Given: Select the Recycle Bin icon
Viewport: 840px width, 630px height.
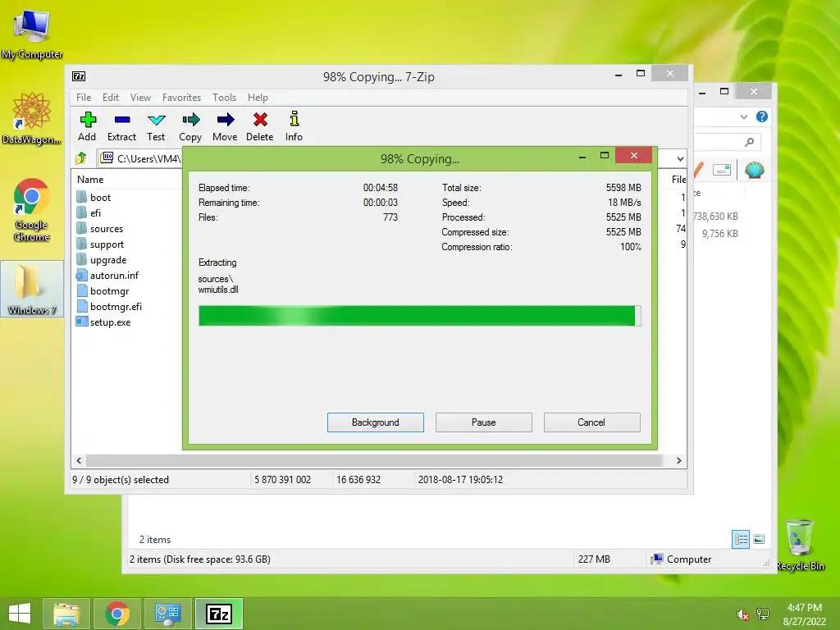Looking at the screenshot, I should pos(800,545).
